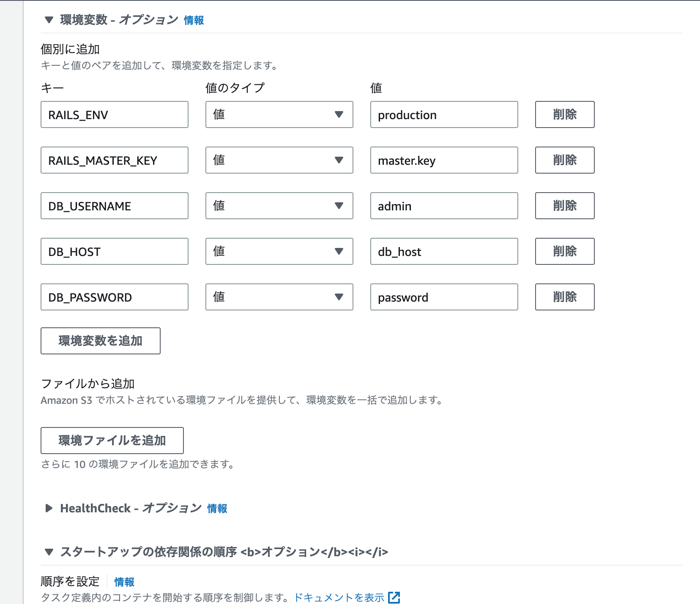Click 削除 for the DB_PASSWORD row

564,297
